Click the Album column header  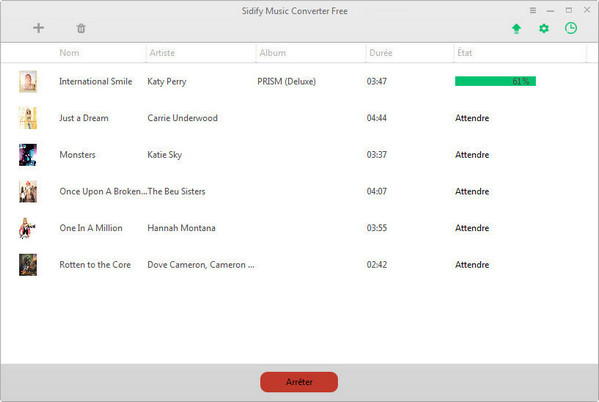click(272, 53)
